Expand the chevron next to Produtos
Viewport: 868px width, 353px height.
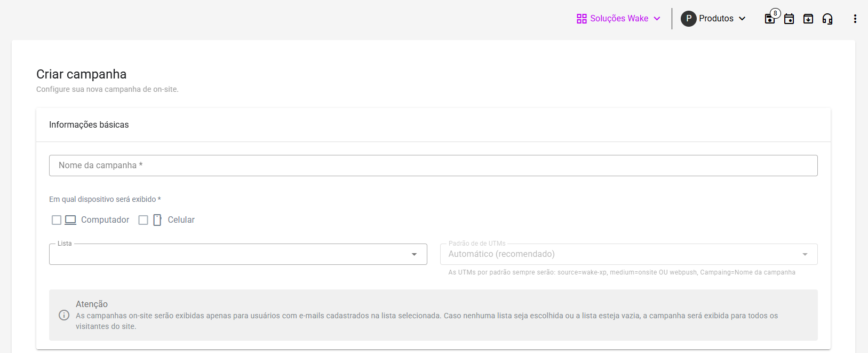[742, 19]
